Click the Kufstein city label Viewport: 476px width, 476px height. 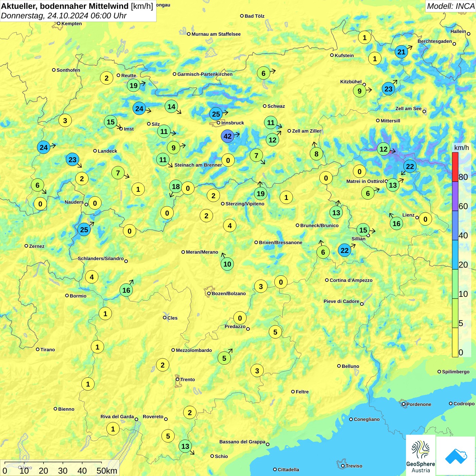coord(344,55)
